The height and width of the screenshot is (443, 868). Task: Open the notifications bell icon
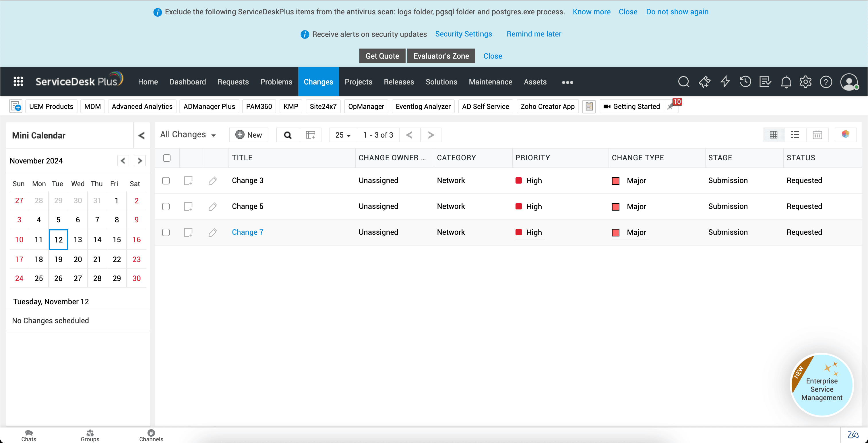(x=786, y=82)
